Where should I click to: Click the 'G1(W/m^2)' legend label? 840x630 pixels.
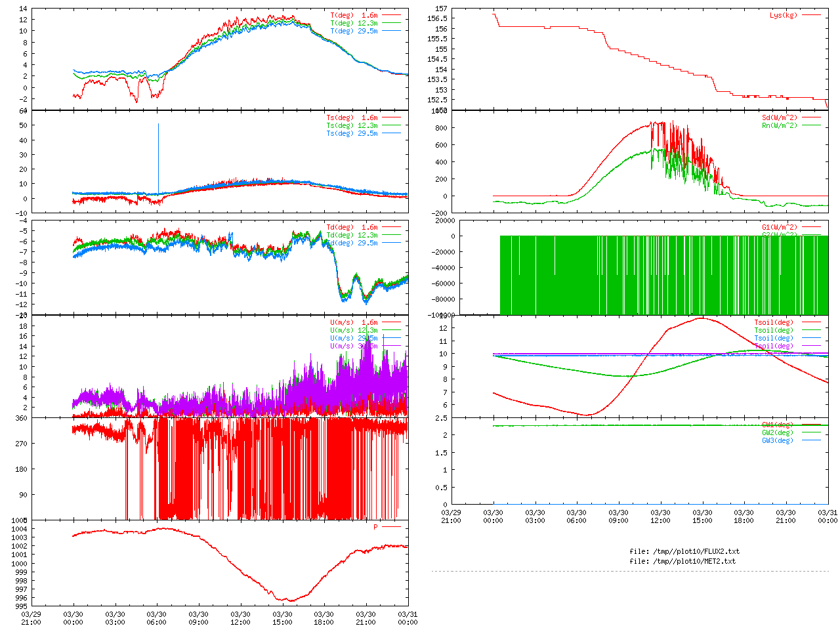[780, 227]
